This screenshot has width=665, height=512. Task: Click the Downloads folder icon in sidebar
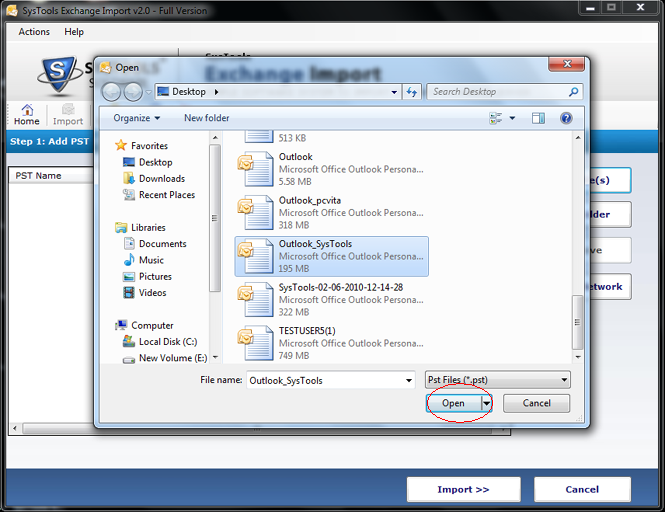[x=129, y=179]
